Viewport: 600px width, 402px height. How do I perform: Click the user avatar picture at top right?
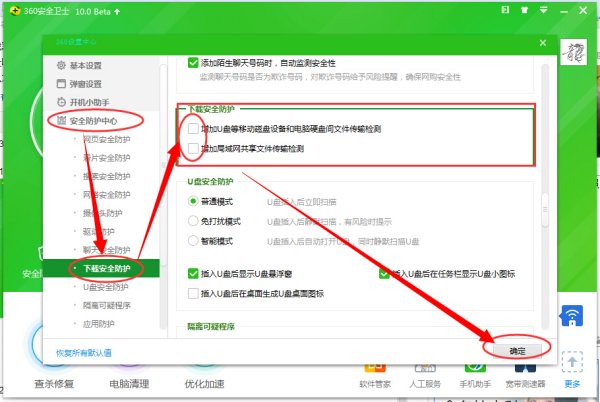(x=574, y=52)
